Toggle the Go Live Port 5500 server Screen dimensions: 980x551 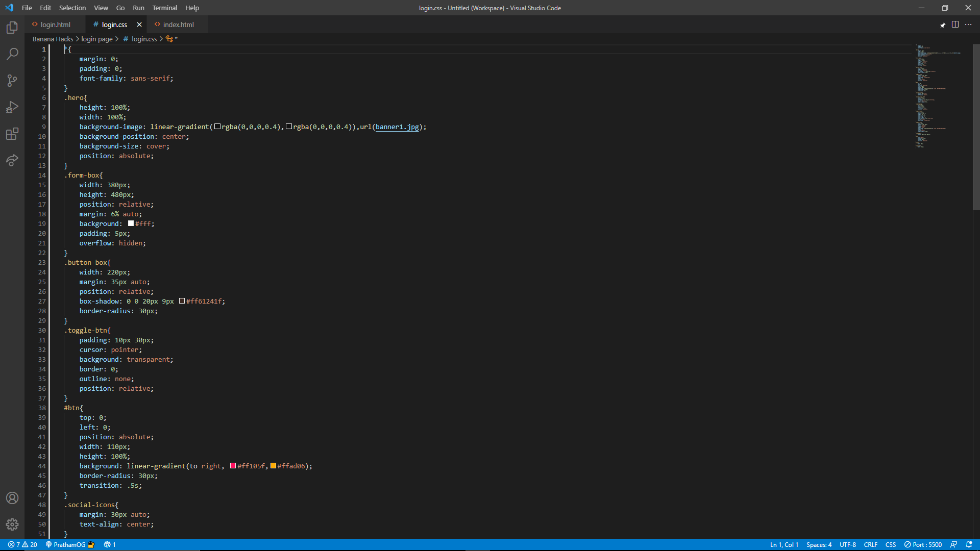(x=923, y=544)
